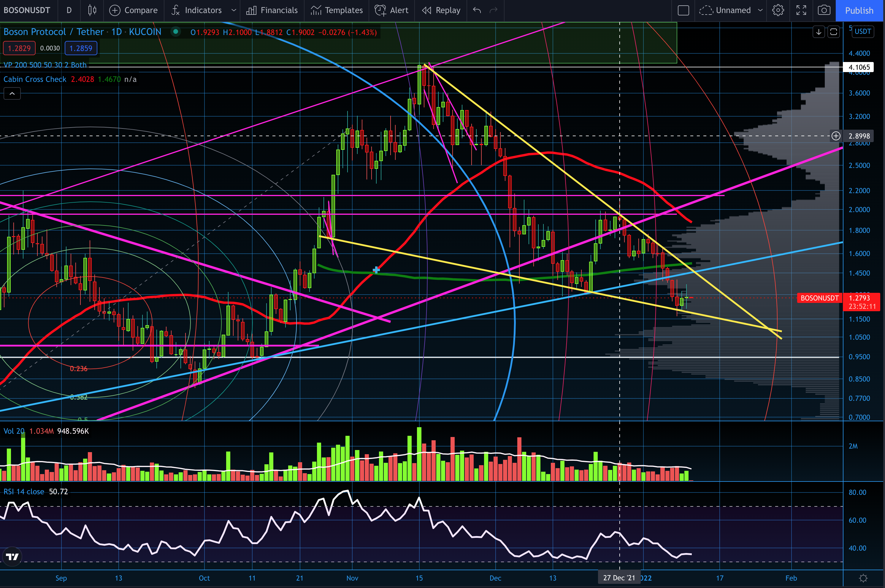Click the select layout square icon

[683, 10]
